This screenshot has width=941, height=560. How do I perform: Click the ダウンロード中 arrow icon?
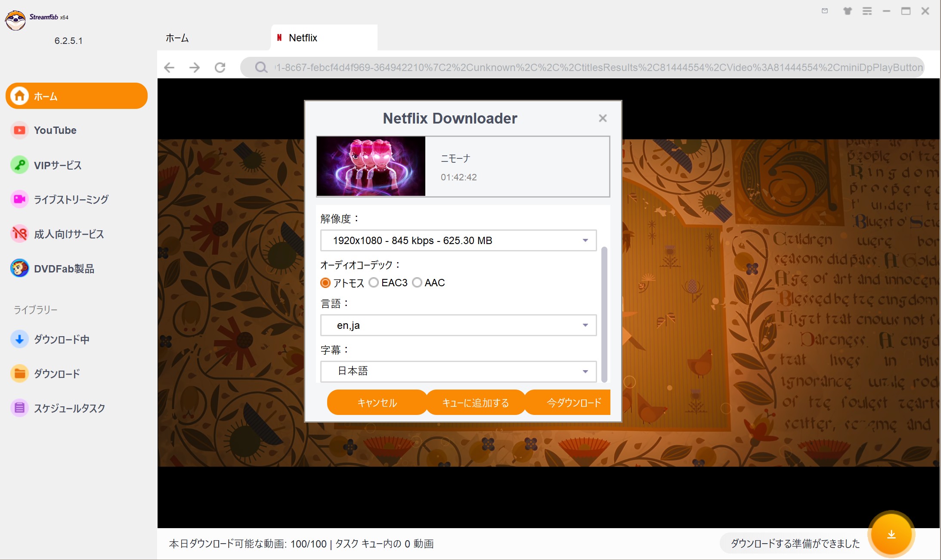pos(19,339)
